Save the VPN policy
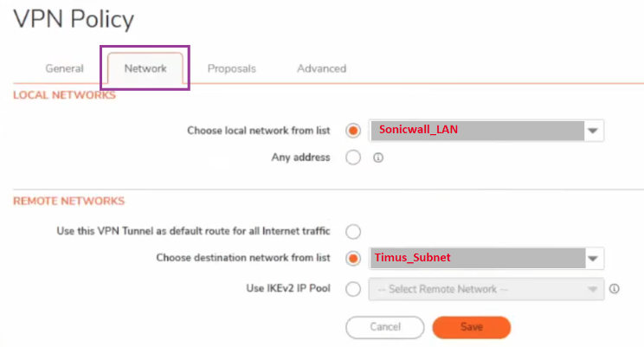Image resolution: width=644 pixels, height=347 pixels. pos(472,327)
